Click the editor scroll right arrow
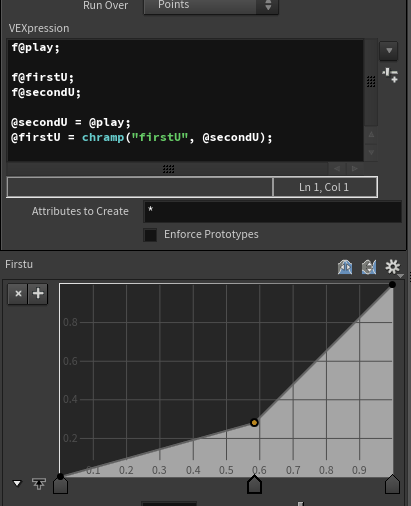411x506 pixels. point(355,169)
